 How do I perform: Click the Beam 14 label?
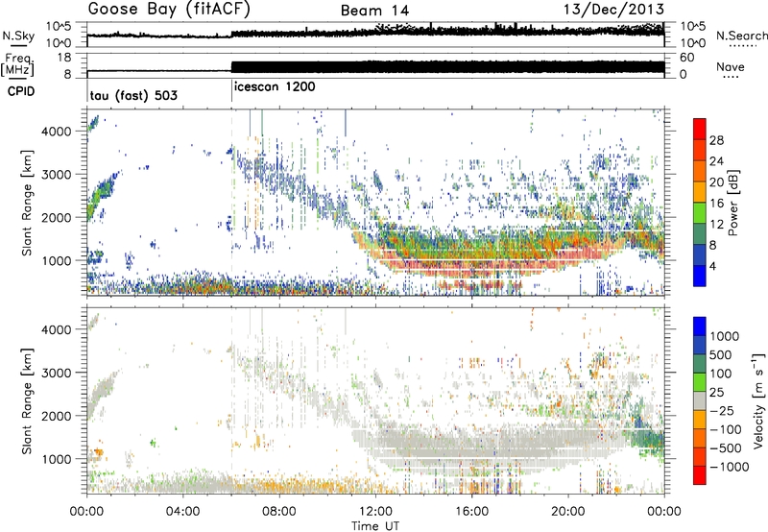click(374, 11)
